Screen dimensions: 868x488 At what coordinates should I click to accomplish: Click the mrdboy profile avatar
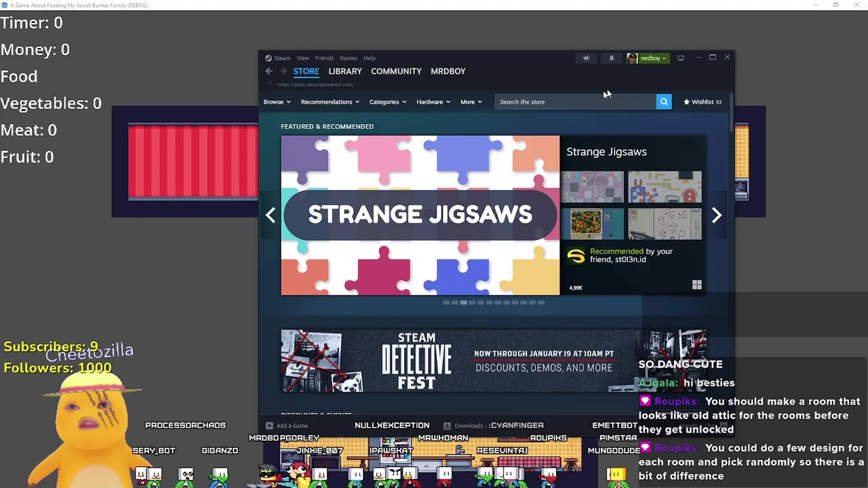[632, 58]
